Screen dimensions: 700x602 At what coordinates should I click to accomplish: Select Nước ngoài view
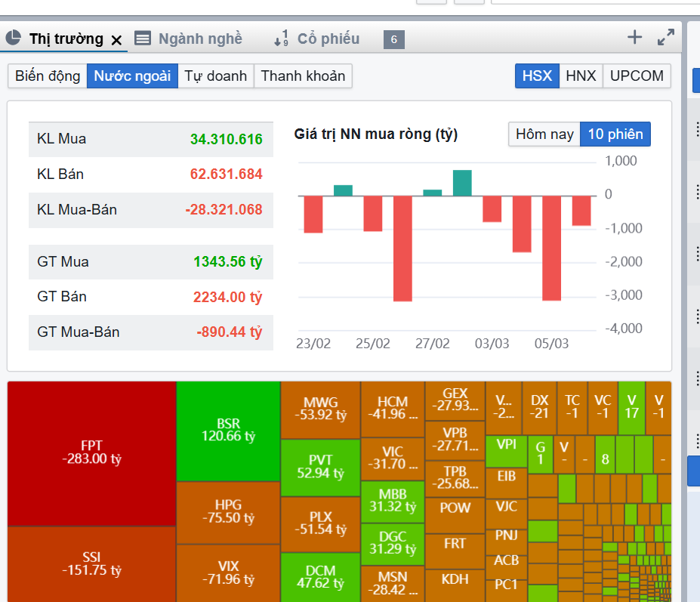tap(132, 76)
